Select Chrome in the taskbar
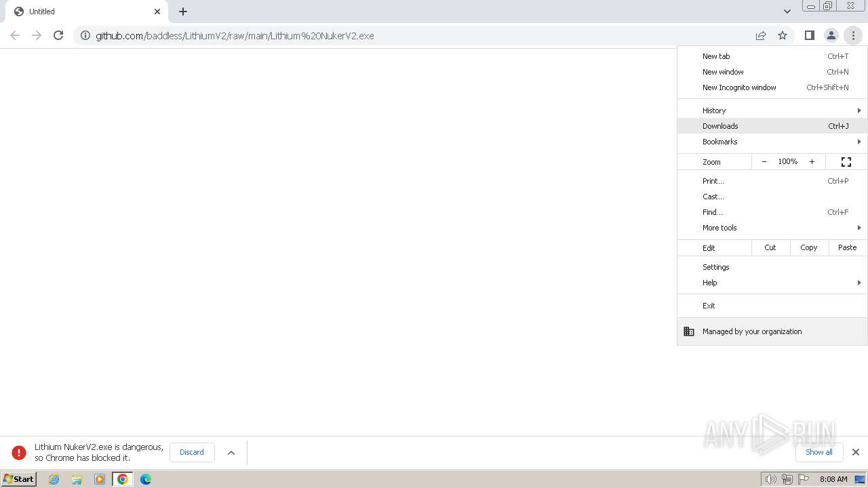Image resolution: width=868 pixels, height=488 pixels. 123,479
